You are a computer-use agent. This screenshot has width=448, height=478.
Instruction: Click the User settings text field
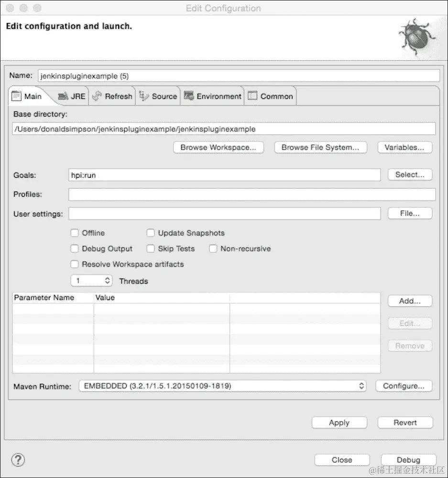[x=224, y=213]
